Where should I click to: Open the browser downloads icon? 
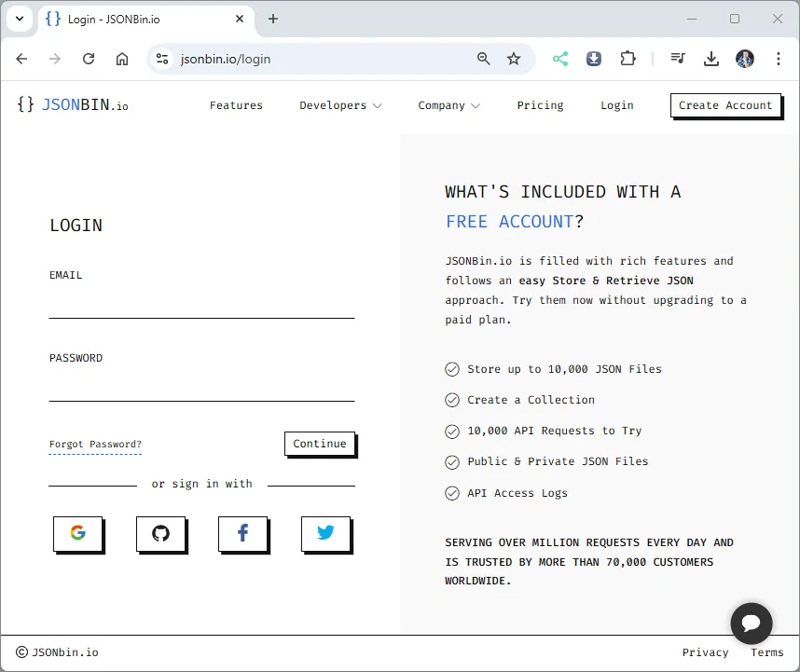(x=711, y=58)
